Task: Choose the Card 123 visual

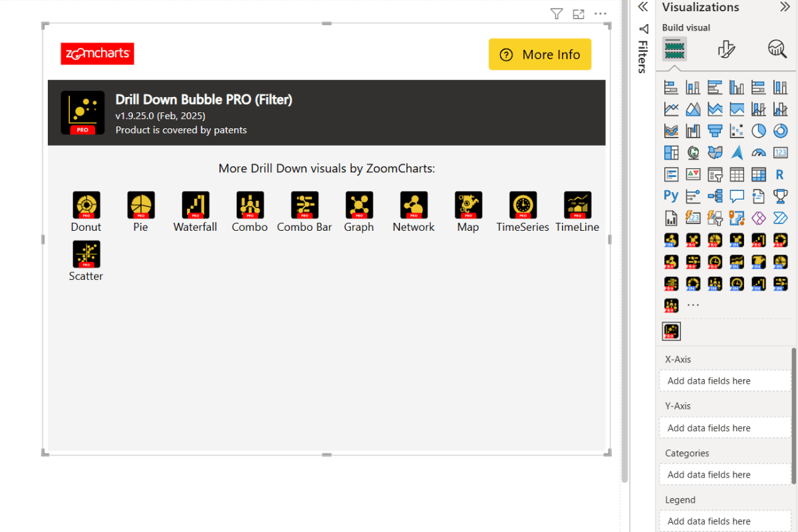Action: coord(780,153)
